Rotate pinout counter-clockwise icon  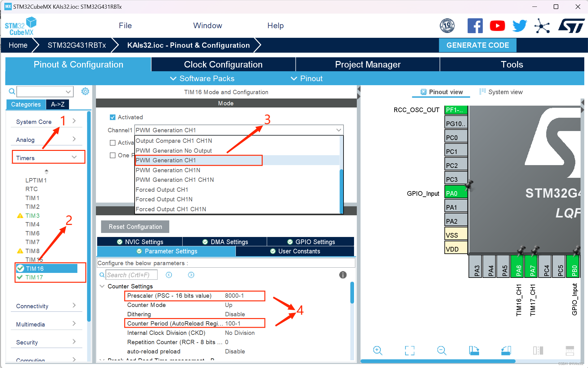[x=506, y=350]
